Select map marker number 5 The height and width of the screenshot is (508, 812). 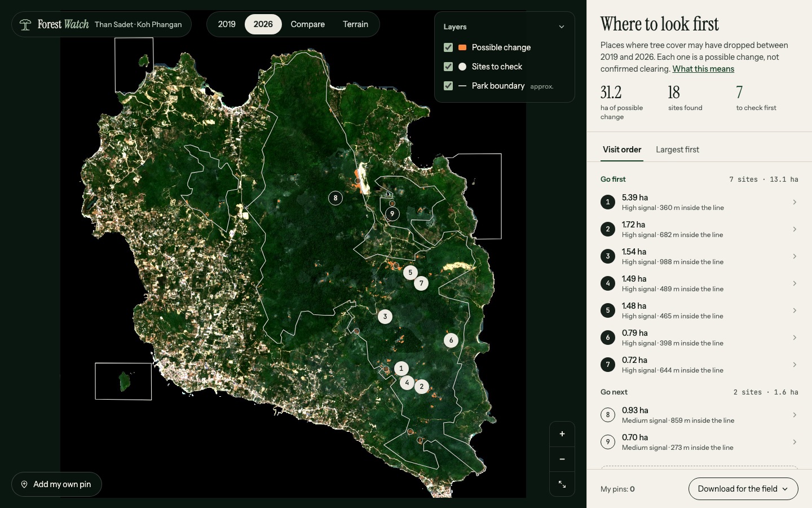tap(411, 273)
